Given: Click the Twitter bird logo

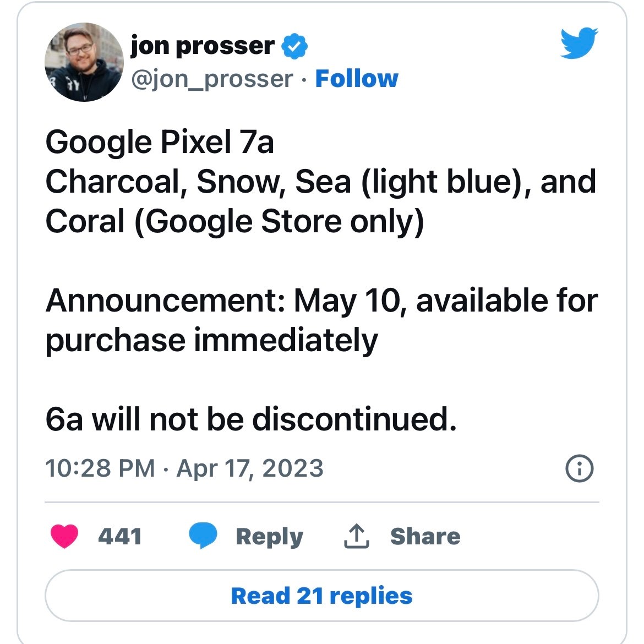Looking at the screenshot, I should click(x=578, y=43).
